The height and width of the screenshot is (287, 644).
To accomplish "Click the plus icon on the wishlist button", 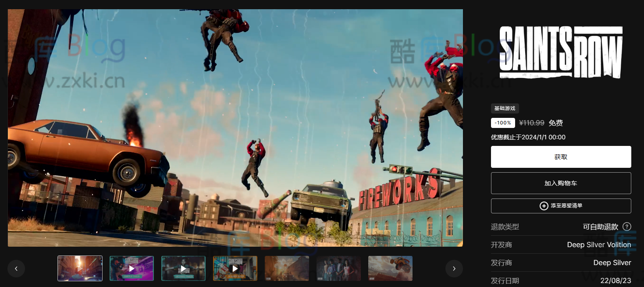I will pyautogui.click(x=544, y=206).
